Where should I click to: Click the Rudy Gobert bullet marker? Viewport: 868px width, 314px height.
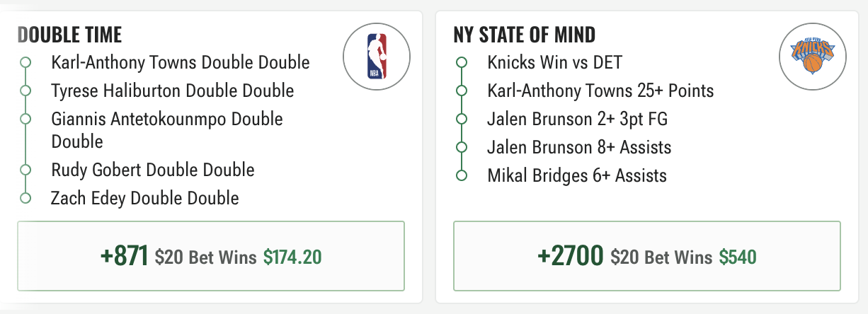[25, 170]
